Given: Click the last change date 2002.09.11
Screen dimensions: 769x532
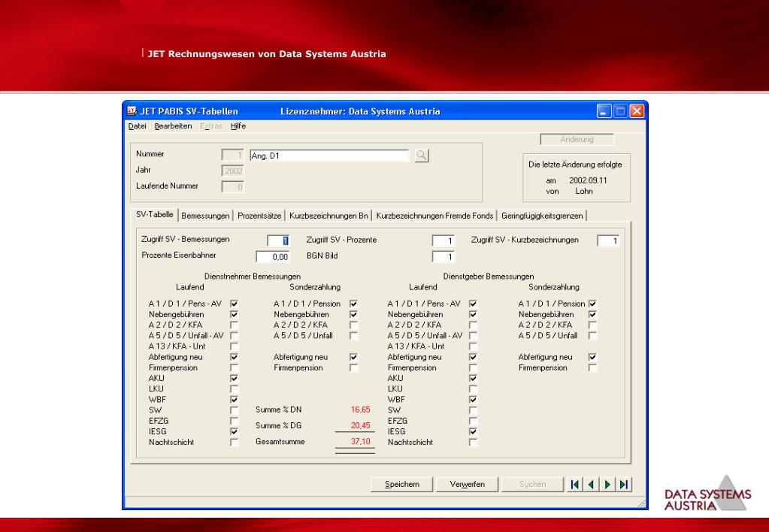Looking at the screenshot, I should [588, 180].
